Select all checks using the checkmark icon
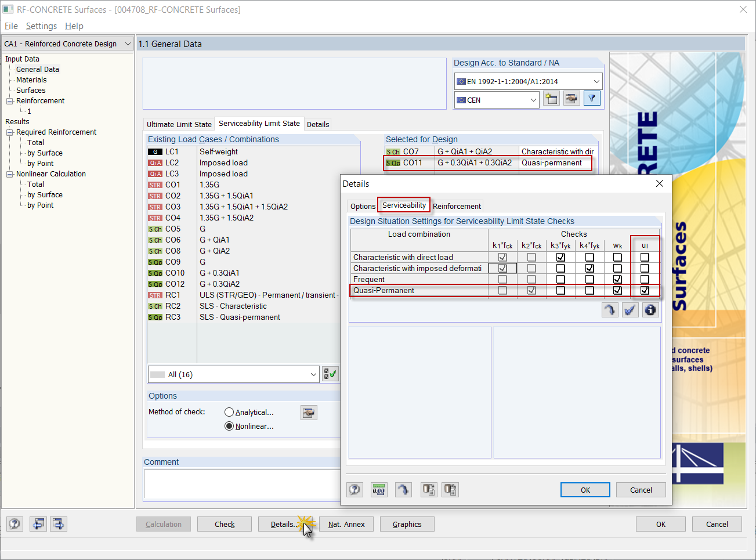The image size is (756, 560). pos(630,310)
